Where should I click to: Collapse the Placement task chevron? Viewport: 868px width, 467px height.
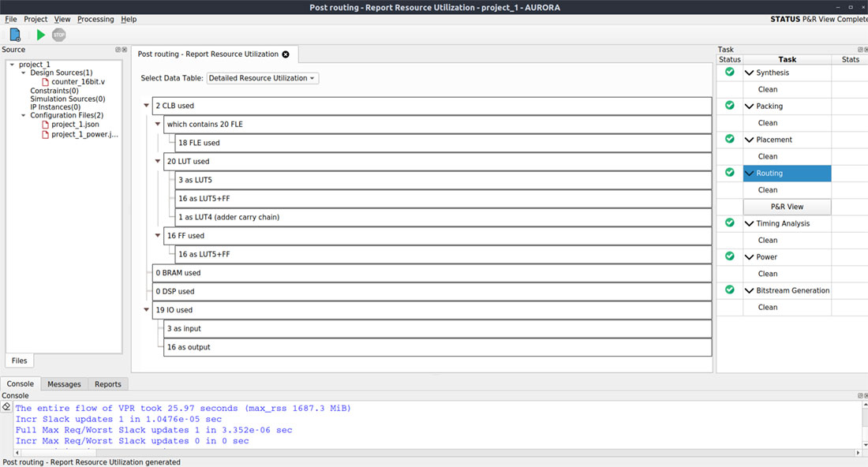(750, 140)
